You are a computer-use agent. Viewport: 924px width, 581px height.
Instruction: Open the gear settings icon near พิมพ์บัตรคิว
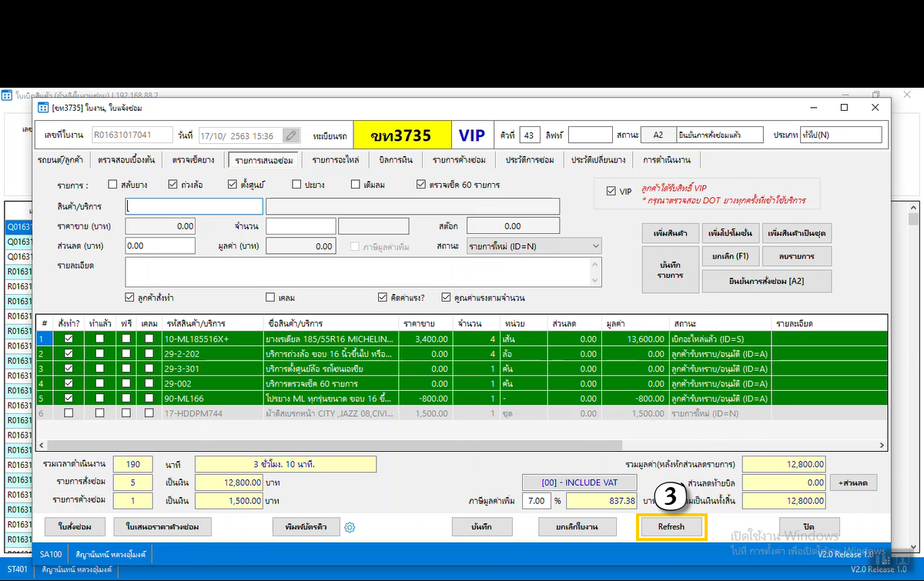coord(350,527)
